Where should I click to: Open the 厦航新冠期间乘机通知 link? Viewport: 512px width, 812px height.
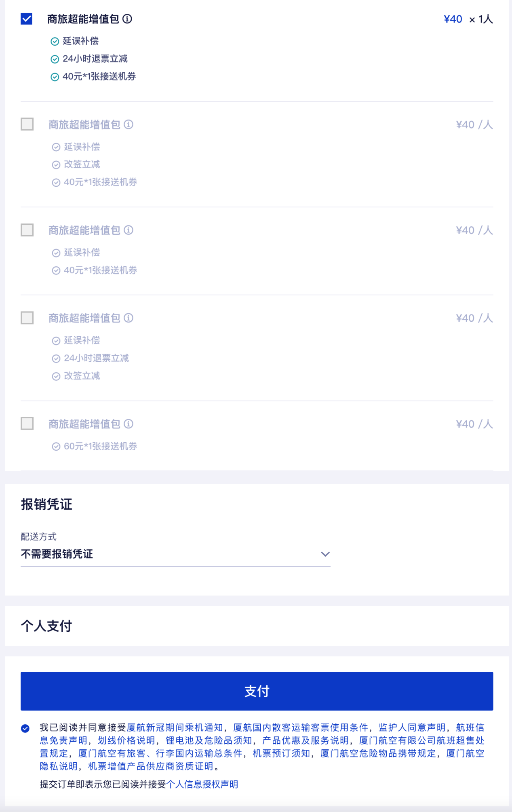pyautogui.click(x=175, y=728)
